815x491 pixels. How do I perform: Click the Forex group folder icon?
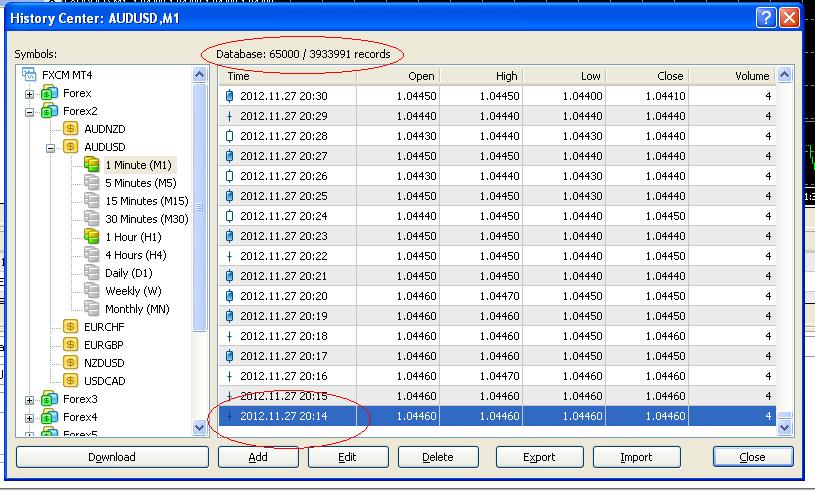click(50, 93)
